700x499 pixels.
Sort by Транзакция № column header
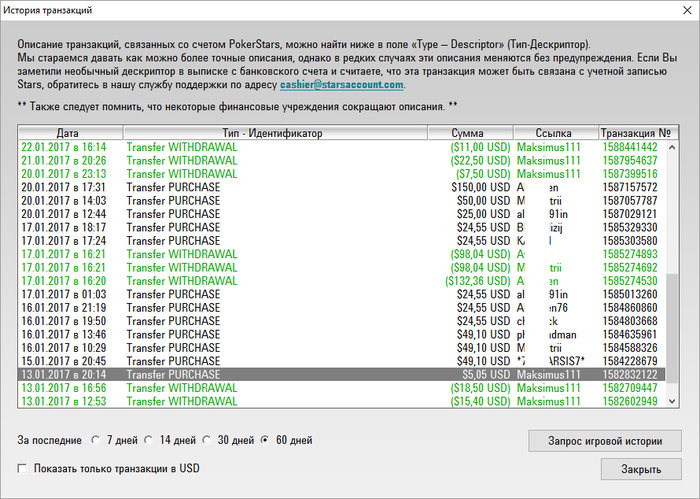pos(638,133)
